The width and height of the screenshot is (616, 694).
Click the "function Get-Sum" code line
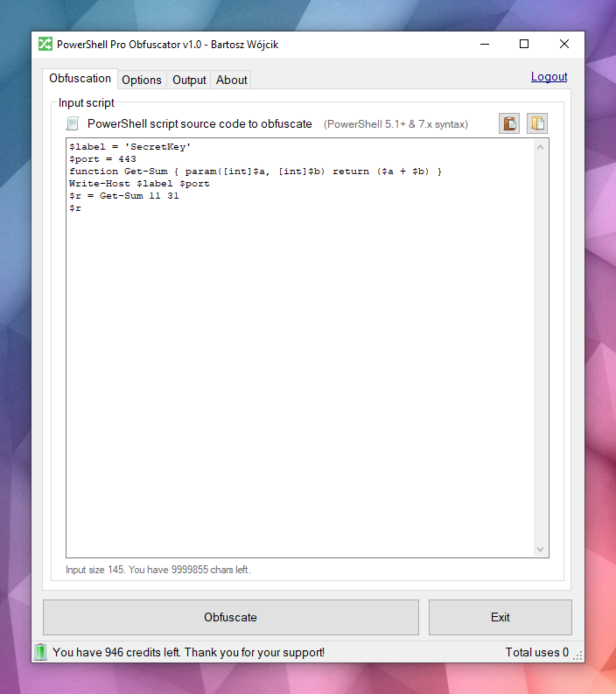pos(255,172)
